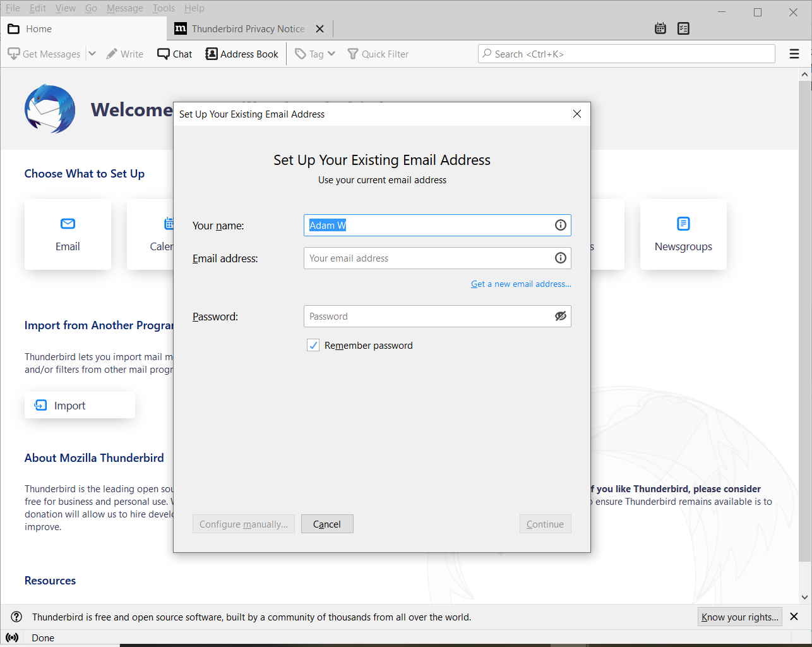Open the Address Book
The height and width of the screenshot is (647, 812).
[242, 54]
